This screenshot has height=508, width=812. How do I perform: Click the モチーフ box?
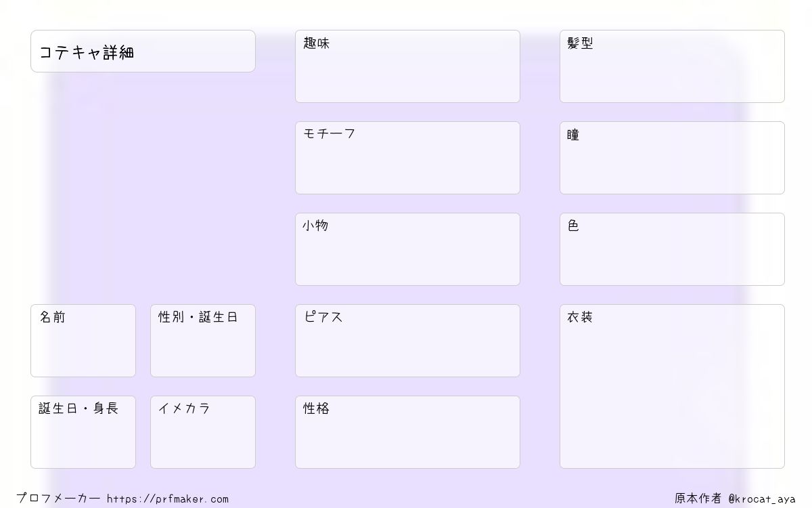click(x=407, y=158)
